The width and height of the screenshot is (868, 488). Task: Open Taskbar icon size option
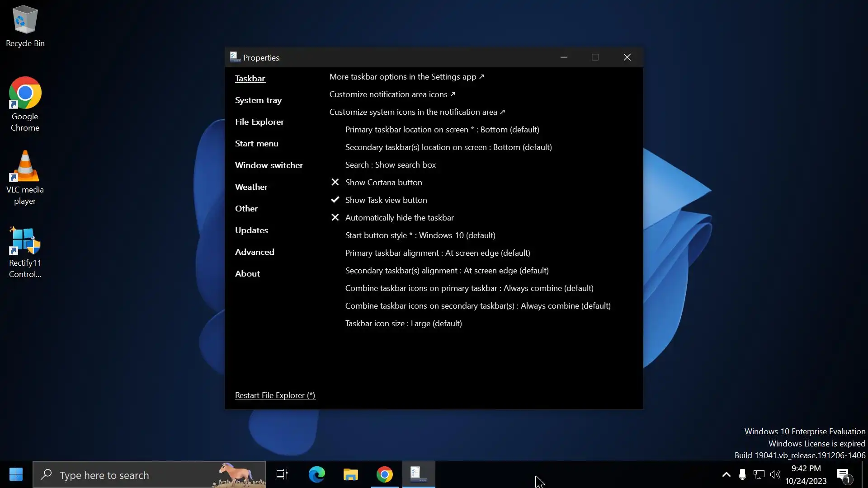tap(403, 324)
